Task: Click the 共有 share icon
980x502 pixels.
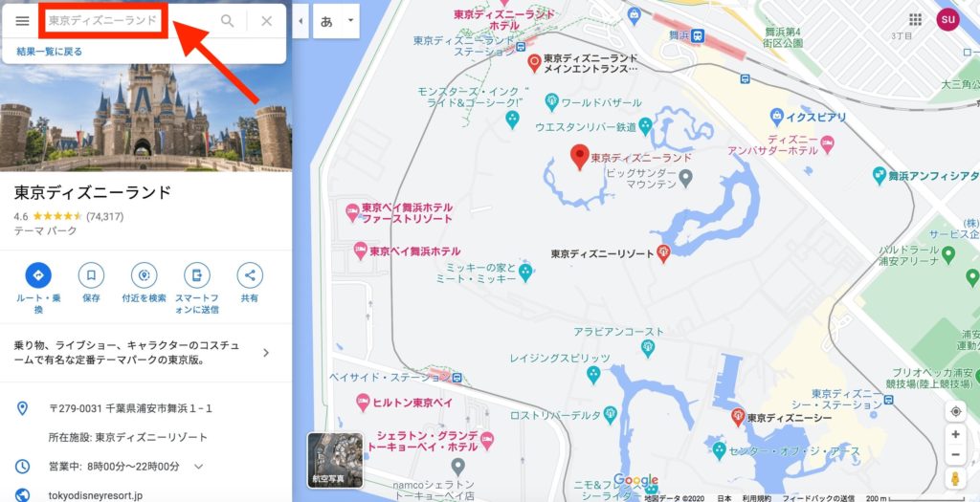Action: point(250,274)
